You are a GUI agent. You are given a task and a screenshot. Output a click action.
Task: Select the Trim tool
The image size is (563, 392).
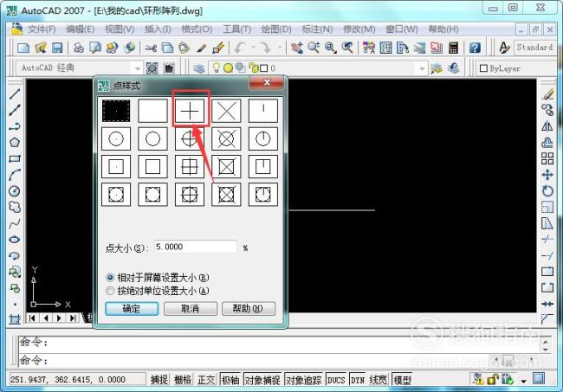pyautogui.click(x=547, y=239)
